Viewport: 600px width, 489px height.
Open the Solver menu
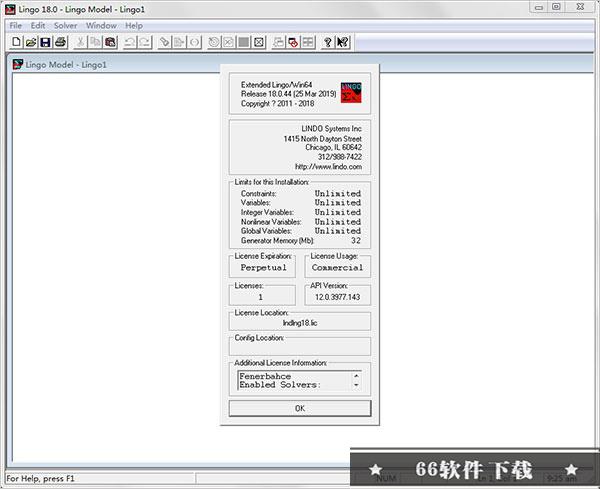coord(65,26)
